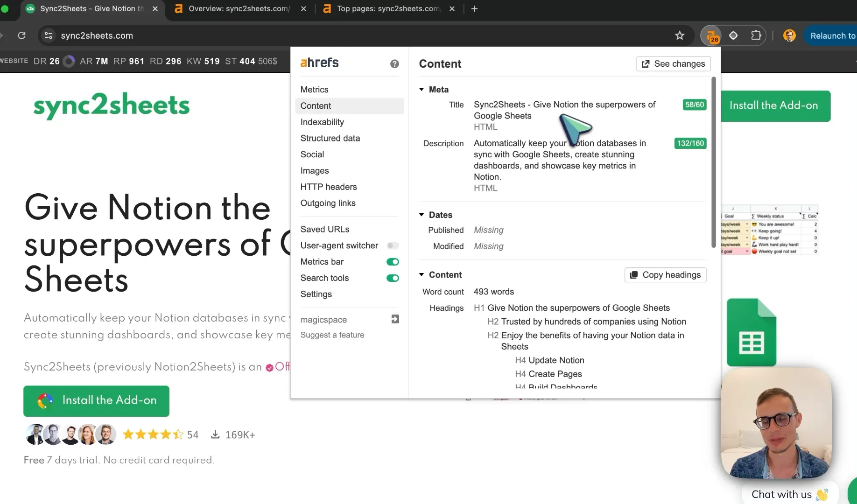The width and height of the screenshot is (857, 504).
Task: Collapse the Dates section
Action: click(421, 215)
